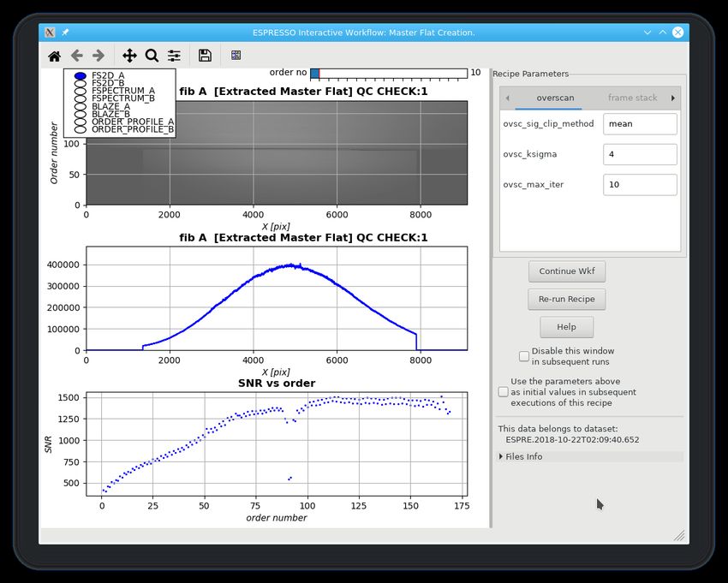Select FS2D_A radio button
This screenshot has height=583, width=728.
(81, 75)
